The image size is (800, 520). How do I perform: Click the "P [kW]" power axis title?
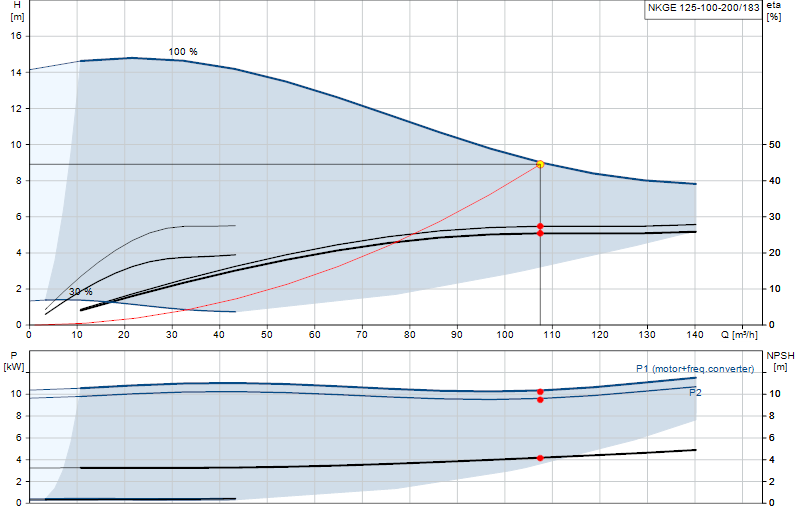point(14,361)
